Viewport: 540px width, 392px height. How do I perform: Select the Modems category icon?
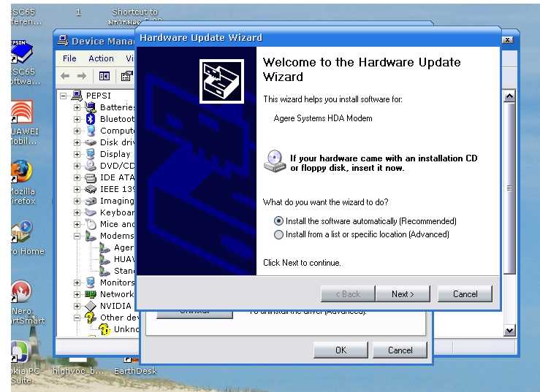(x=91, y=236)
